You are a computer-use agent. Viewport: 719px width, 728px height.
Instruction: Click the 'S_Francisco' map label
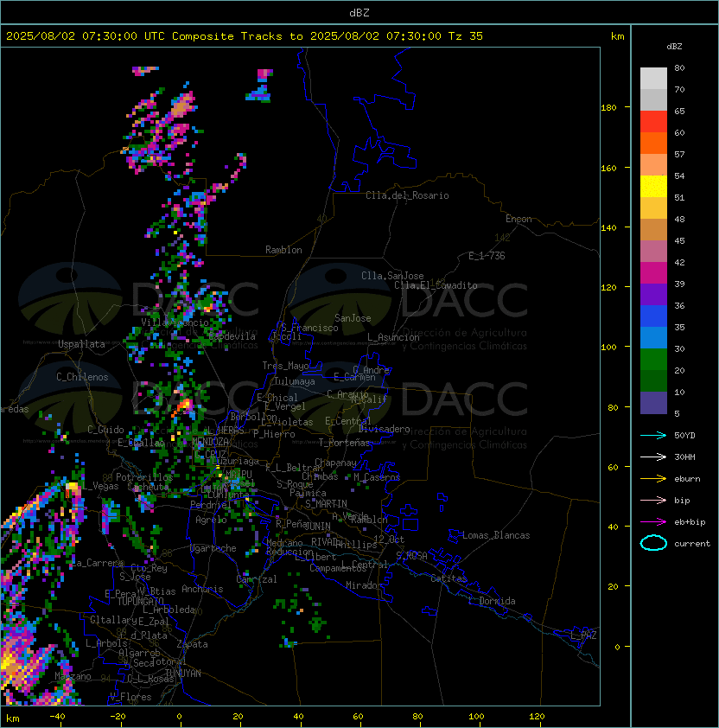point(309,328)
